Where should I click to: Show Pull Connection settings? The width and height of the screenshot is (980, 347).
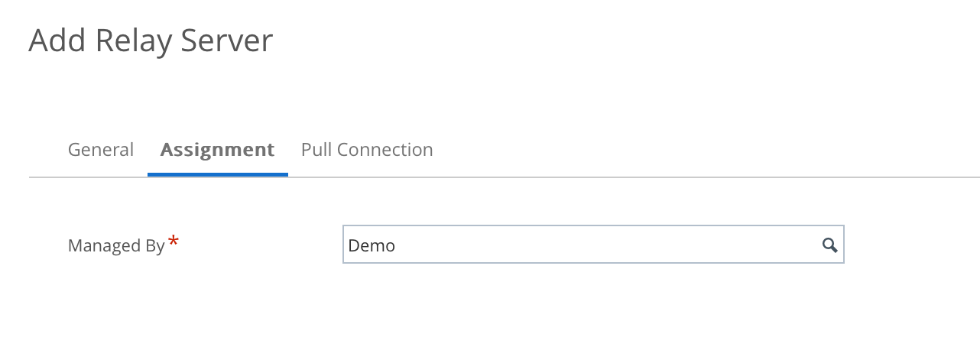pos(367,150)
